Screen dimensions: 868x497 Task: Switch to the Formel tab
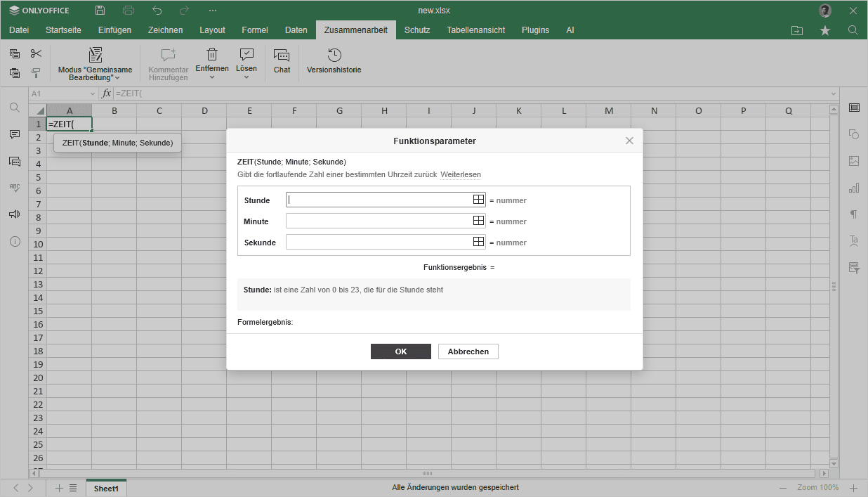pyautogui.click(x=255, y=30)
